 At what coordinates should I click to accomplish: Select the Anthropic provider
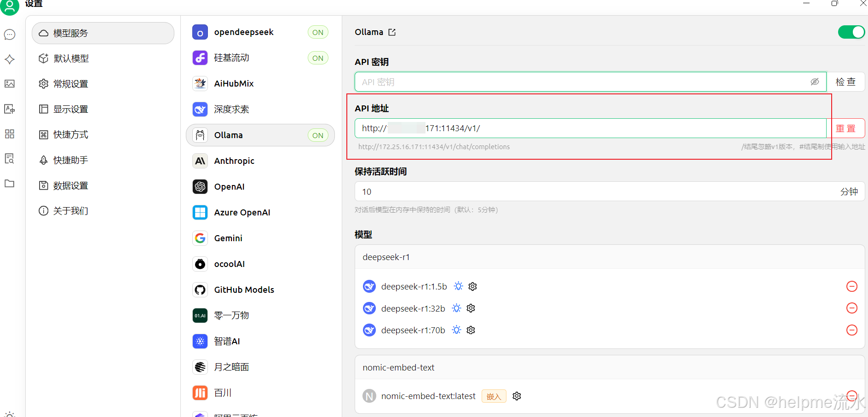coord(260,161)
